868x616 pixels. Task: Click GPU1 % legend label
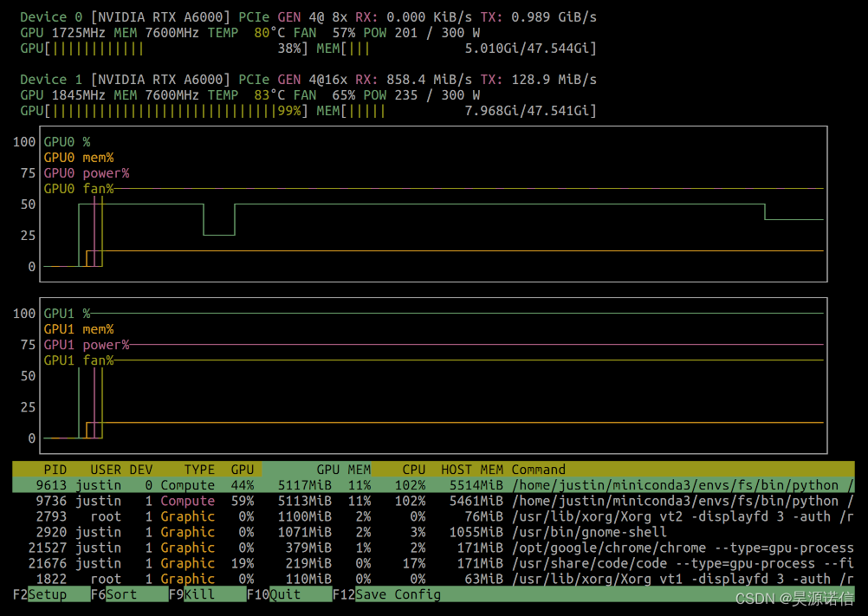coord(67,314)
